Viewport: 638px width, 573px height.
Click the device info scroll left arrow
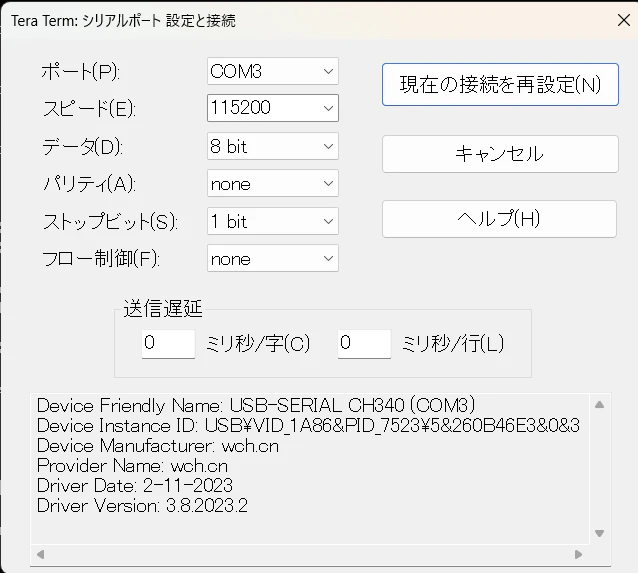click(40, 554)
